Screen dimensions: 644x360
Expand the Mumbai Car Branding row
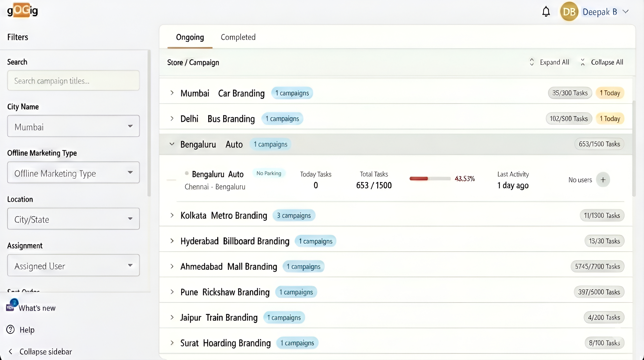tap(172, 93)
